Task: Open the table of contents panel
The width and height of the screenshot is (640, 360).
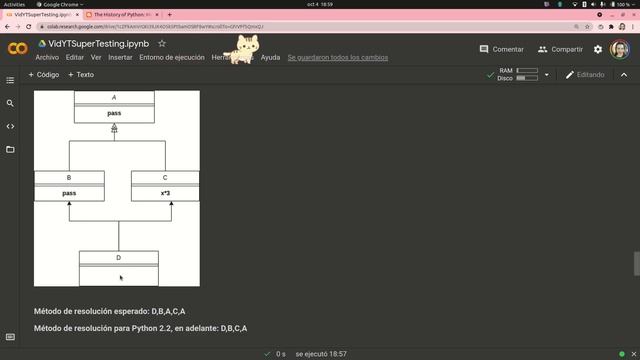Action: (10, 80)
